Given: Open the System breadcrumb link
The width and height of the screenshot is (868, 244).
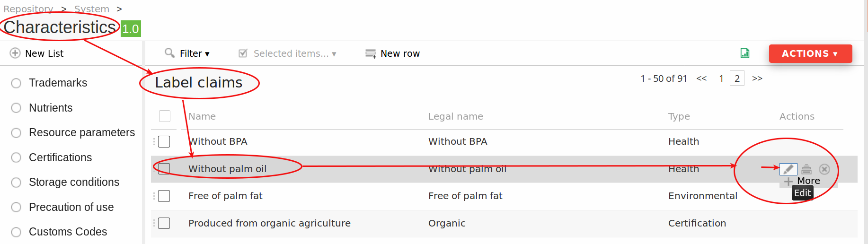Looking at the screenshot, I should (92, 9).
